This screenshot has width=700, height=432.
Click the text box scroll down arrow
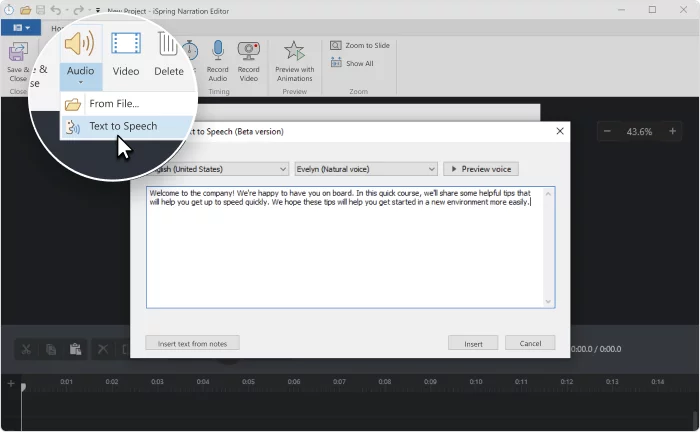pyautogui.click(x=548, y=302)
